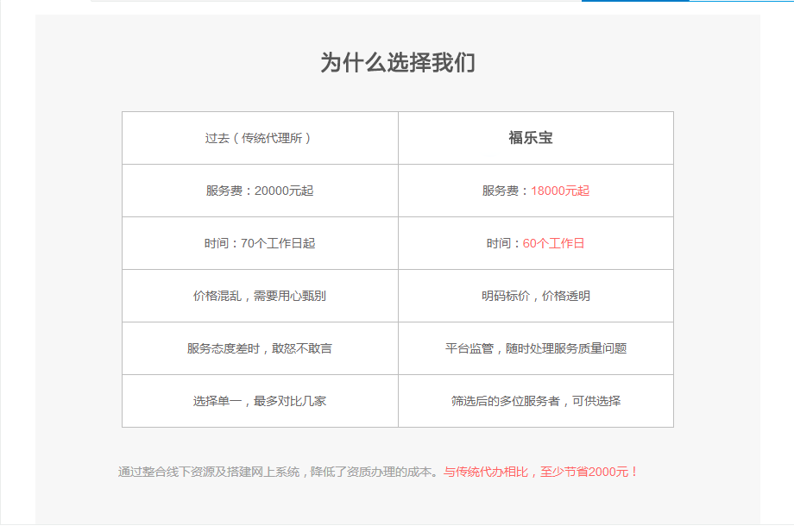Select the cell 时间：70个工作日起
The width and height of the screenshot is (794, 532).
(x=260, y=243)
